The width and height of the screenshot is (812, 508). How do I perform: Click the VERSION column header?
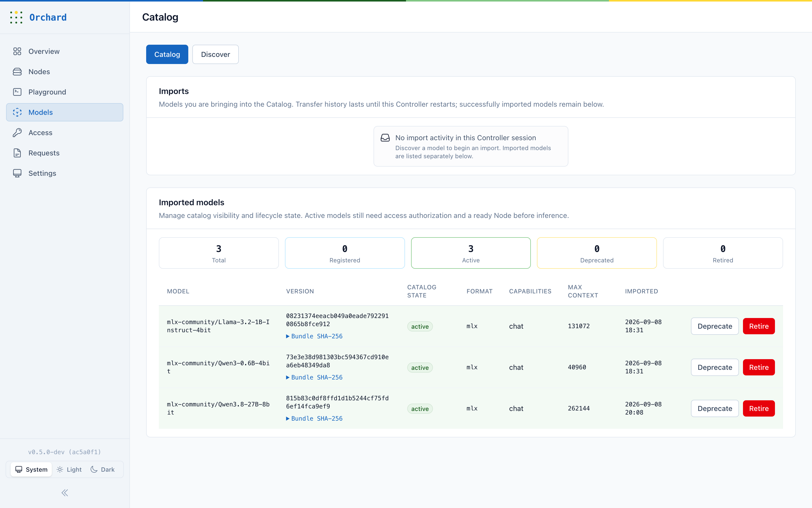pyautogui.click(x=300, y=291)
